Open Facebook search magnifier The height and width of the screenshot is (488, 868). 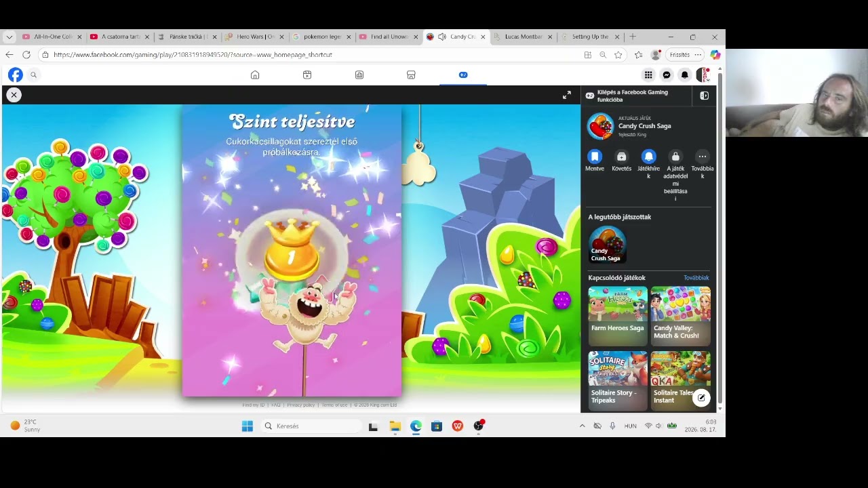click(x=33, y=75)
